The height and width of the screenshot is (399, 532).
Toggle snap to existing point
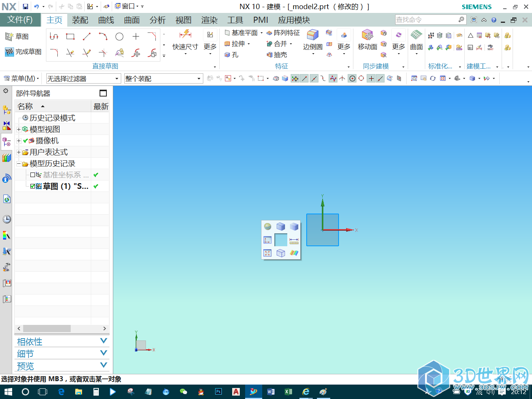pyautogui.click(x=371, y=79)
